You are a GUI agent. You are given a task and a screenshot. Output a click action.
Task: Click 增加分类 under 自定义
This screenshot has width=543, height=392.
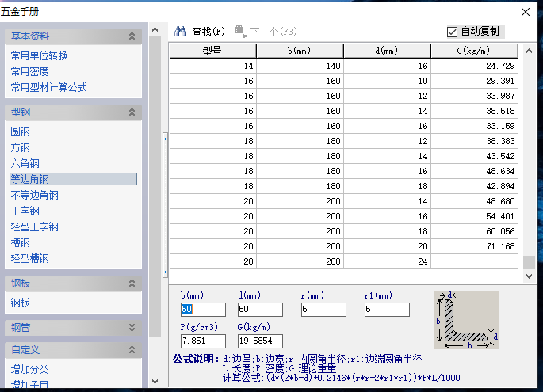pyautogui.click(x=30, y=369)
